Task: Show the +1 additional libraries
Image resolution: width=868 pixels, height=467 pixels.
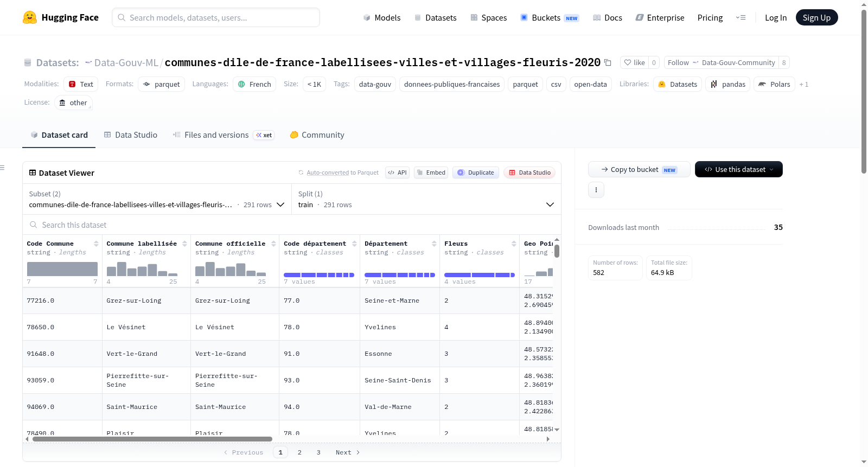Action: tap(804, 84)
